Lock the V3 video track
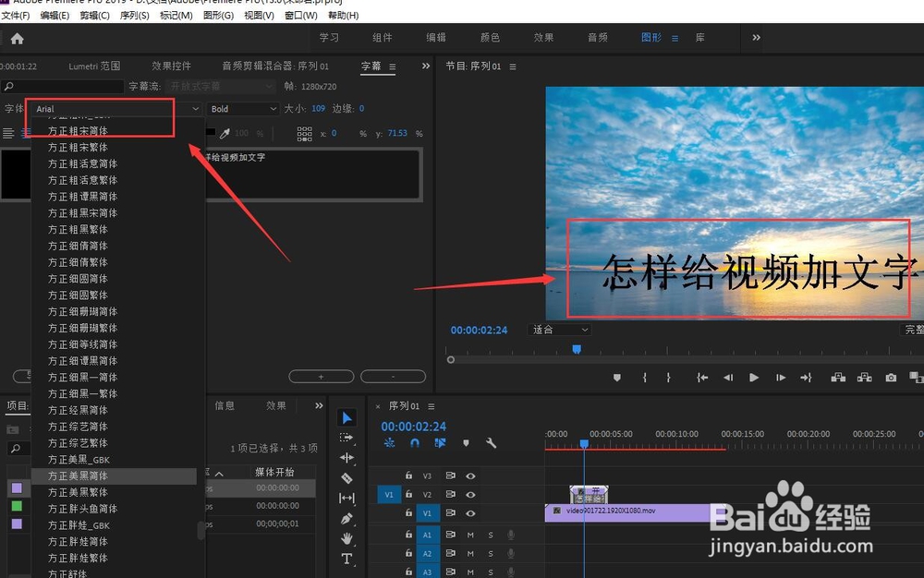The width and height of the screenshot is (924, 578). tap(407, 476)
